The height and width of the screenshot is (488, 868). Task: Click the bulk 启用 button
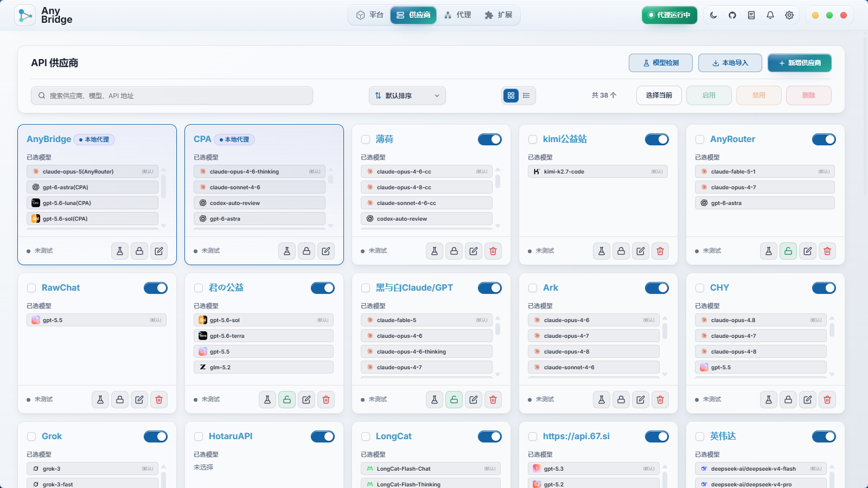coord(709,95)
